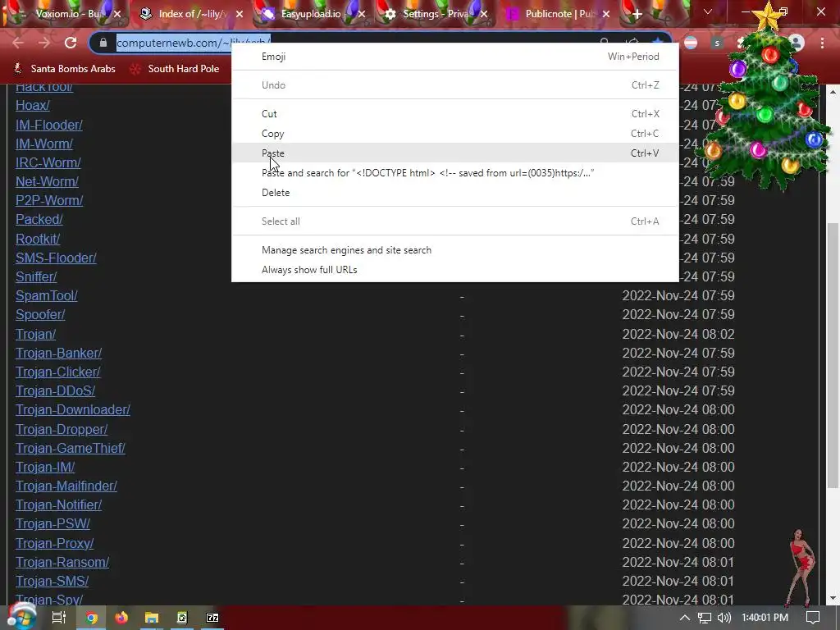Select Always show full URLs
The width and height of the screenshot is (840, 630).
point(454,269)
